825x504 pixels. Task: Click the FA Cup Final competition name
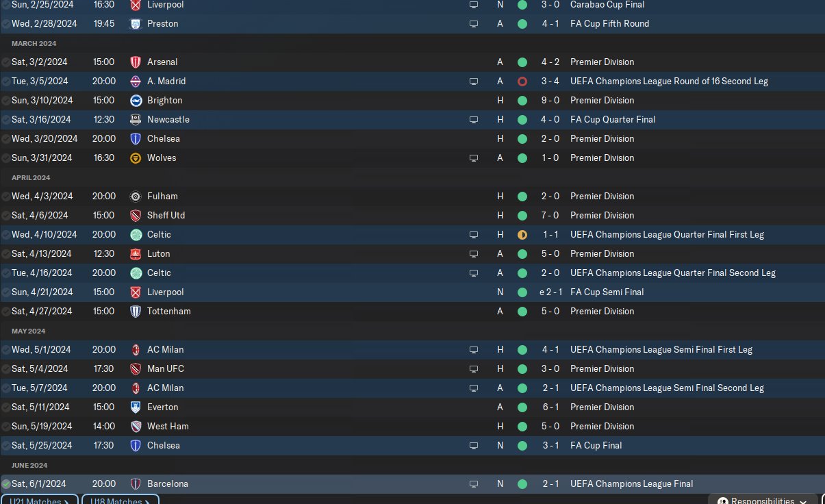pos(596,445)
